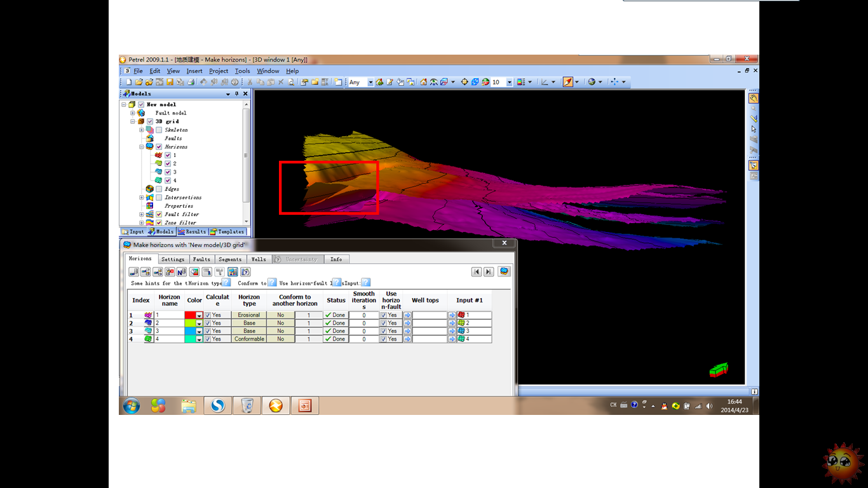Click Conformable horizon type in row 4
Screen dimensions: 868x488
coord(249,339)
